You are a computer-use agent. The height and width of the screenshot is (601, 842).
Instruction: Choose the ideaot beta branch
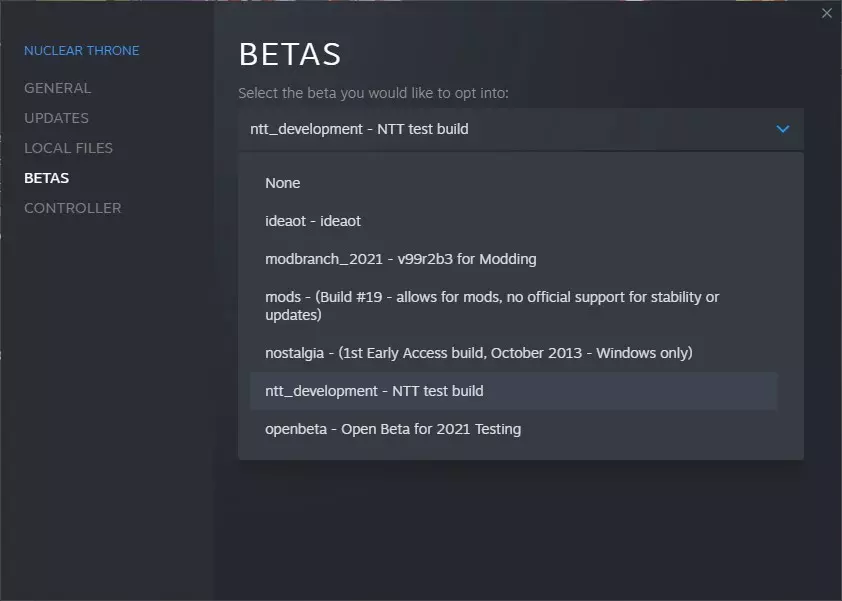coord(313,221)
